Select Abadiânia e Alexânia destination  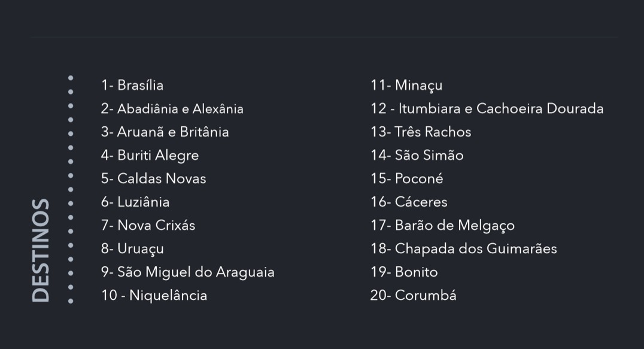coord(172,109)
